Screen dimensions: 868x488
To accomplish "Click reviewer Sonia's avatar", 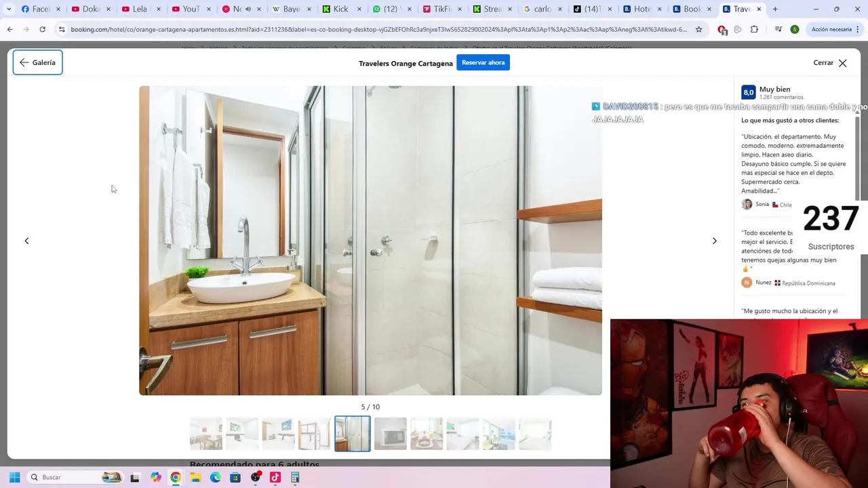I will pos(747,204).
